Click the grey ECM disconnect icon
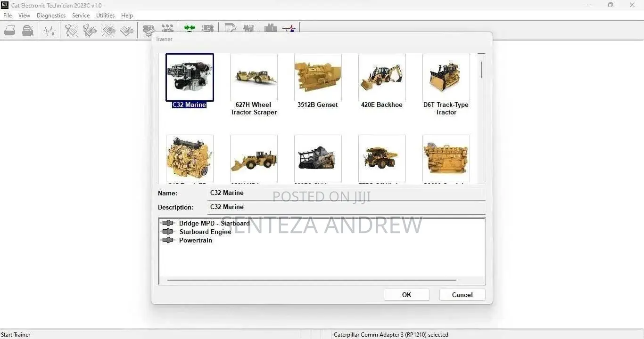The width and height of the screenshot is (644, 339). (x=208, y=28)
